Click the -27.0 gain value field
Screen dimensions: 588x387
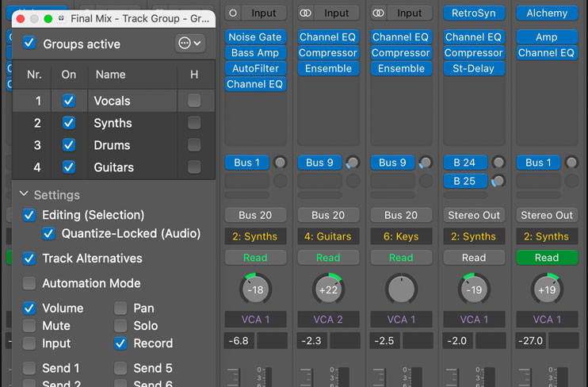pos(530,341)
